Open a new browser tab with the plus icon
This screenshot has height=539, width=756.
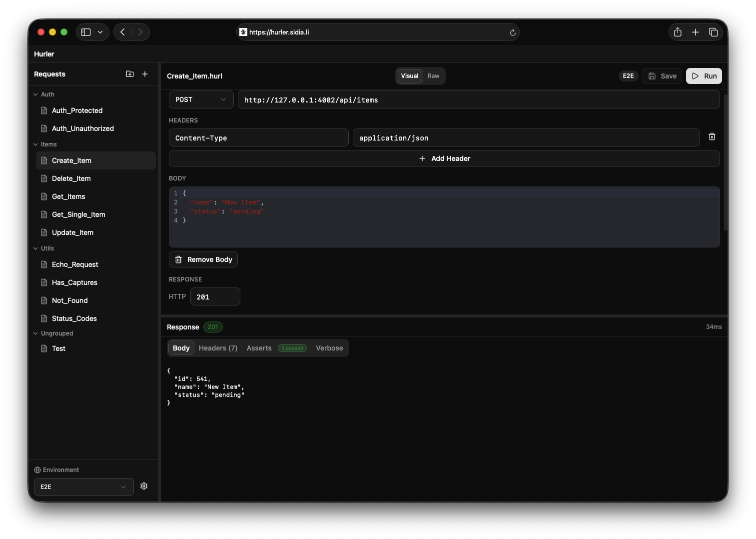point(695,31)
